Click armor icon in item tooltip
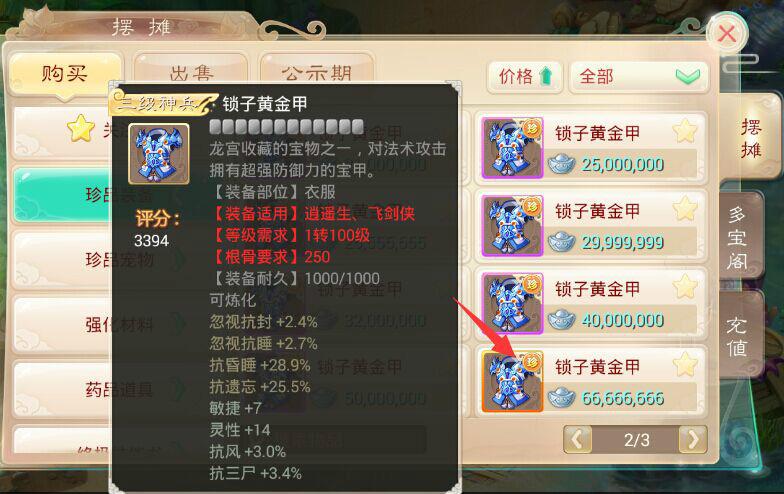Viewport: 784px width, 494px height. tap(159, 154)
